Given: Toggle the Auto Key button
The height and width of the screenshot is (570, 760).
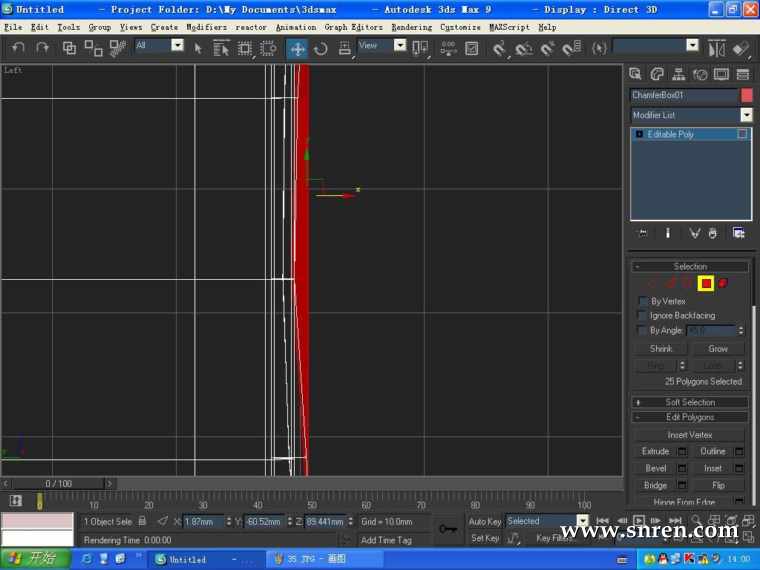Looking at the screenshot, I should [484, 522].
